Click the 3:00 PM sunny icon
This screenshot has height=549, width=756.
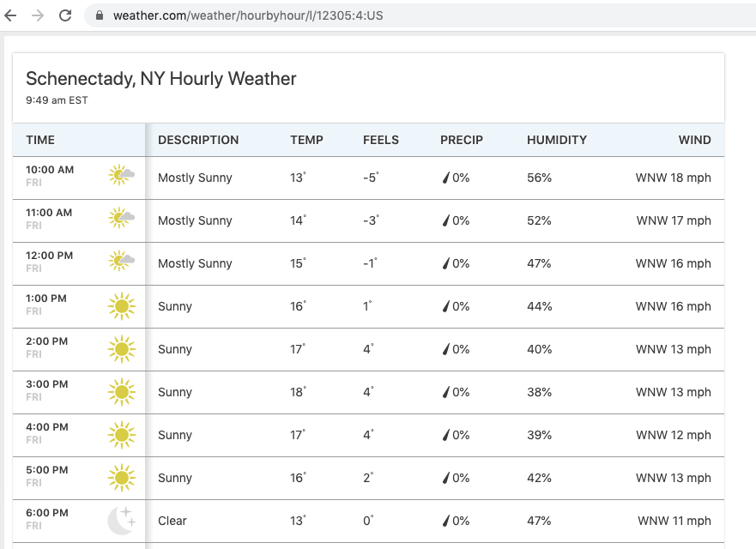pyautogui.click(x=122, y=392)
